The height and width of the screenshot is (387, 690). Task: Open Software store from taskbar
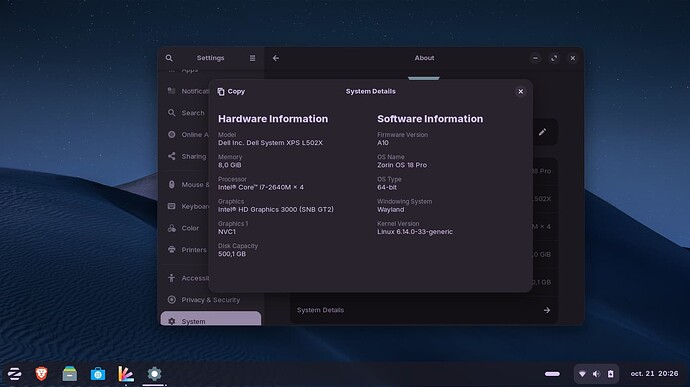click(x=98, y=374)
